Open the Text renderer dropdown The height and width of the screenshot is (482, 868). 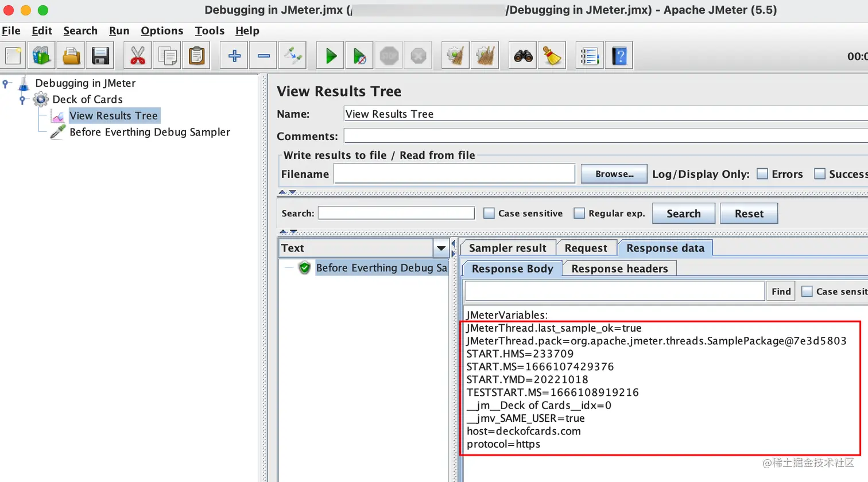[441, 248]
